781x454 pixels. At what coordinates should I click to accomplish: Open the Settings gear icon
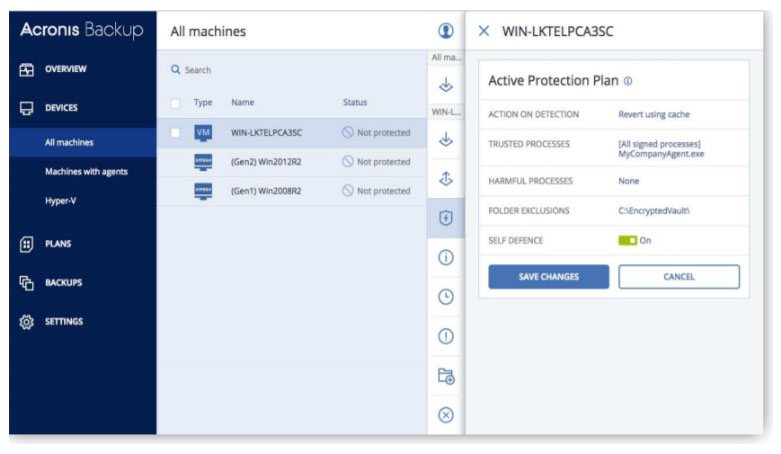point(26,322)
